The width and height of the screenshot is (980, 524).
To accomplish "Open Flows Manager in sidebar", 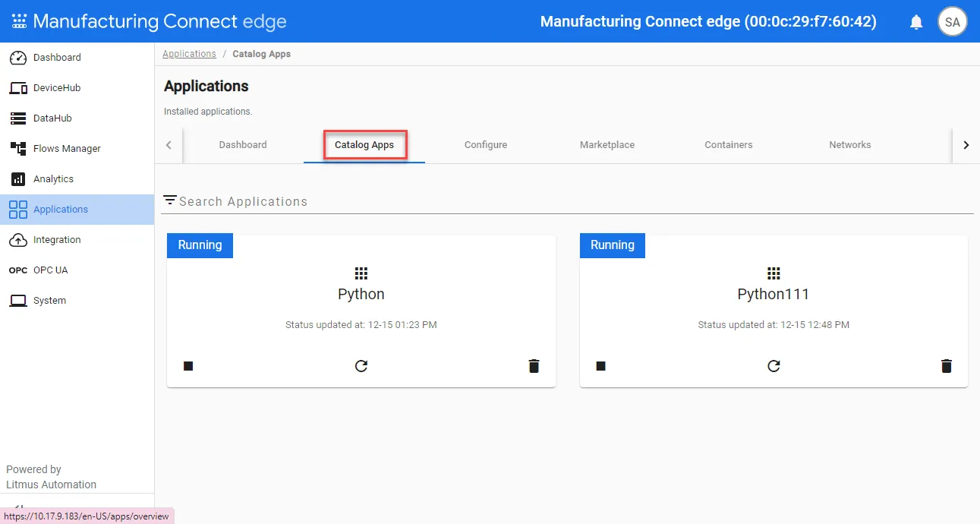I will (77, 149).
